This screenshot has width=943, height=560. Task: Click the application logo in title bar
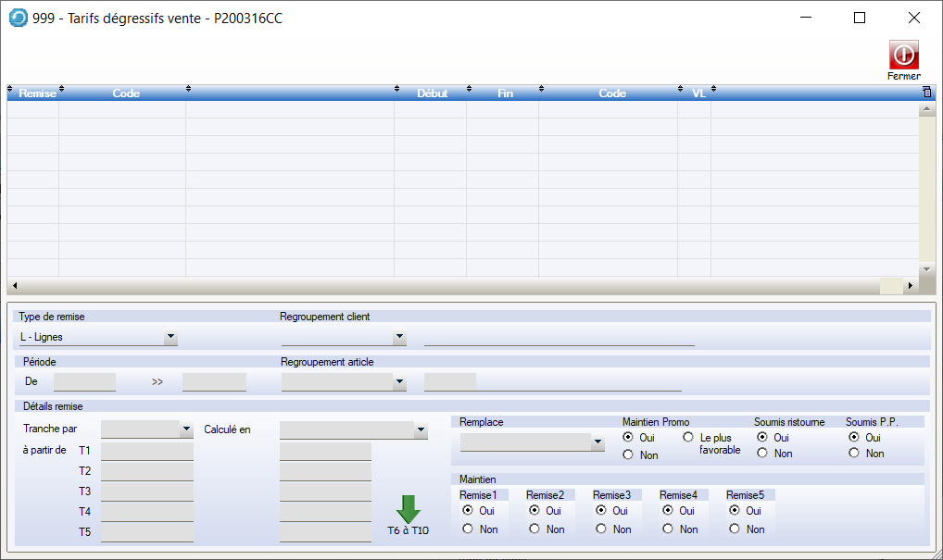(18, 18)
